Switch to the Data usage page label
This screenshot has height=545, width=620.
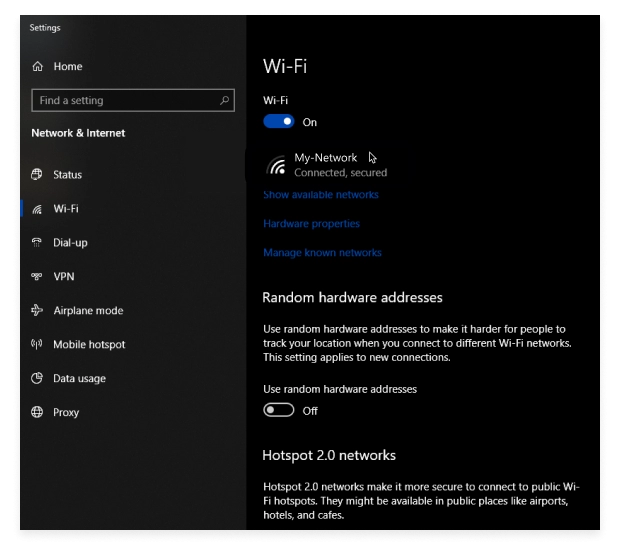79,379
